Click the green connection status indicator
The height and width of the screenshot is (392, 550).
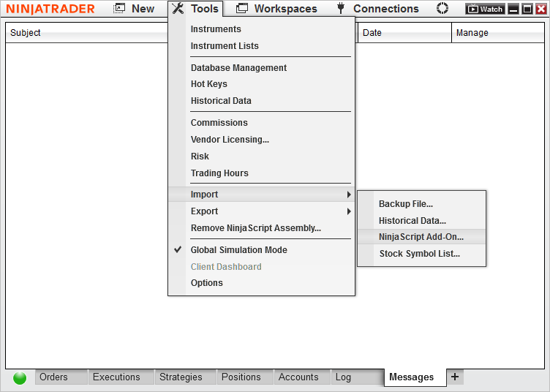tap(20, 378)
